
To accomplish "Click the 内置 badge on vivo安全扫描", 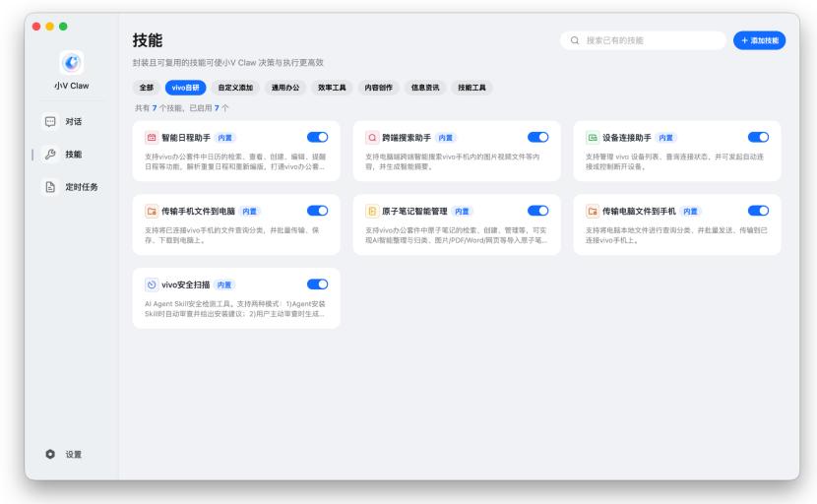I will [x=224, y=284].
